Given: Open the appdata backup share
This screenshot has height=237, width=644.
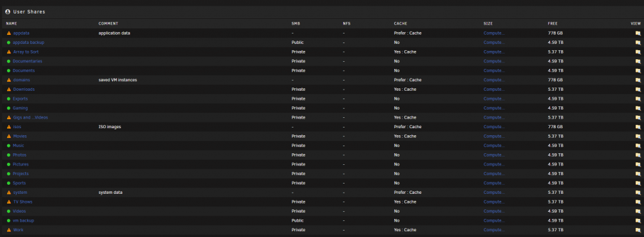Looking at the screenshot, I should pos(28,43).
